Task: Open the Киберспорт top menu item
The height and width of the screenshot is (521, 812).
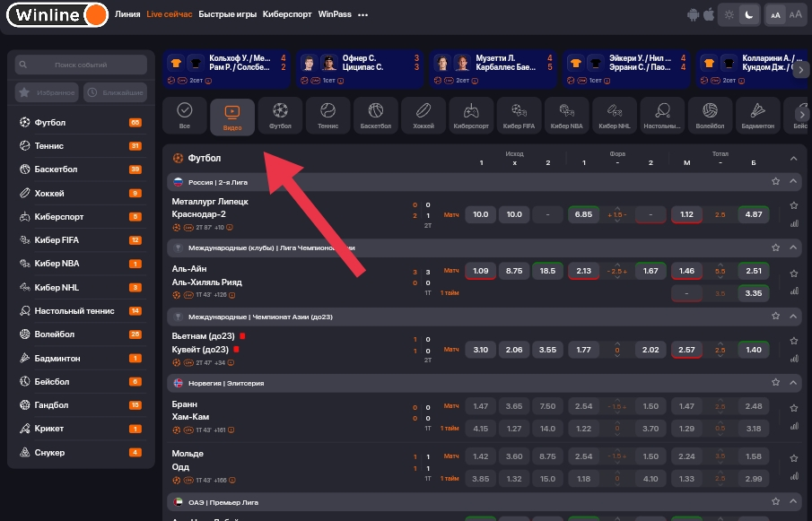Action: click(x=287, y=14)
